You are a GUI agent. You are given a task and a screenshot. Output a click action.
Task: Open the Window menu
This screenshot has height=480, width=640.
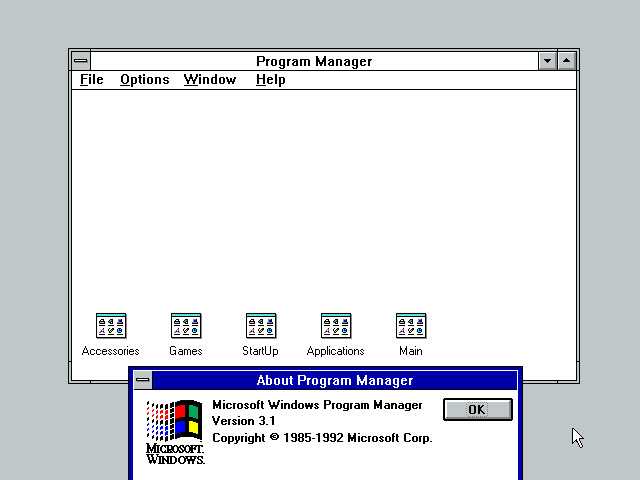[x=210, y=80]
